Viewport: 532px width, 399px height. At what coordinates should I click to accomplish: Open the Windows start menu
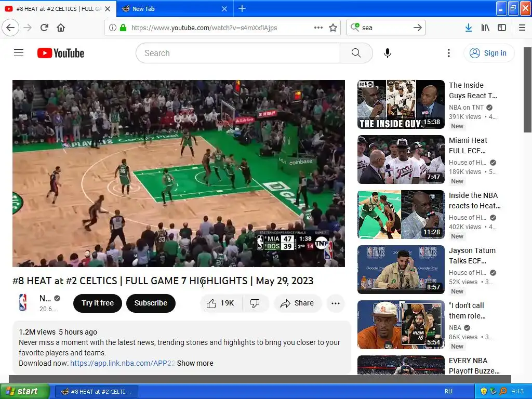pos(25,391)
